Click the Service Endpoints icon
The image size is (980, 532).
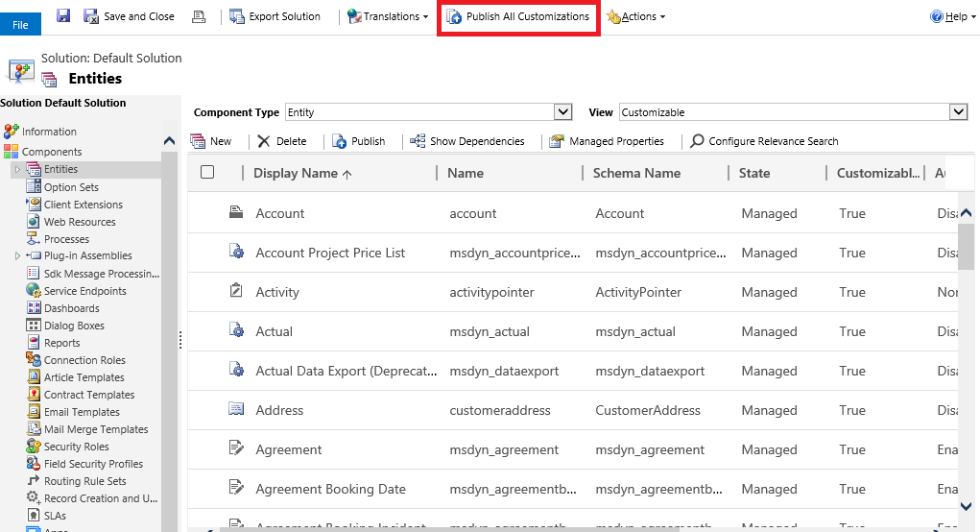coord(34,291)
